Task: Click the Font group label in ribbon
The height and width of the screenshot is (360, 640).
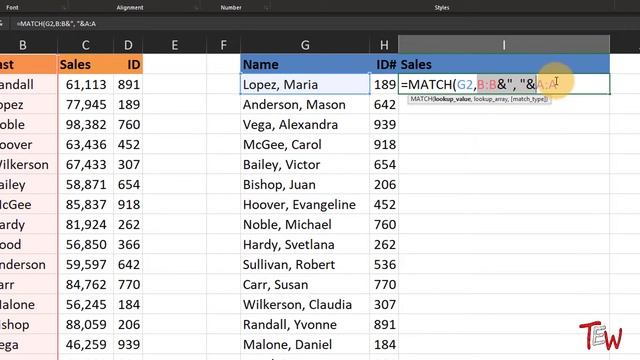Action: [12, 7]
